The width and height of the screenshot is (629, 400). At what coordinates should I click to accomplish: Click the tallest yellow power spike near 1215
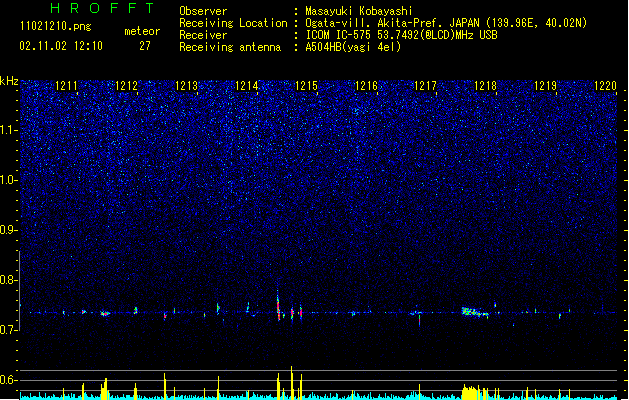point(292,382)
